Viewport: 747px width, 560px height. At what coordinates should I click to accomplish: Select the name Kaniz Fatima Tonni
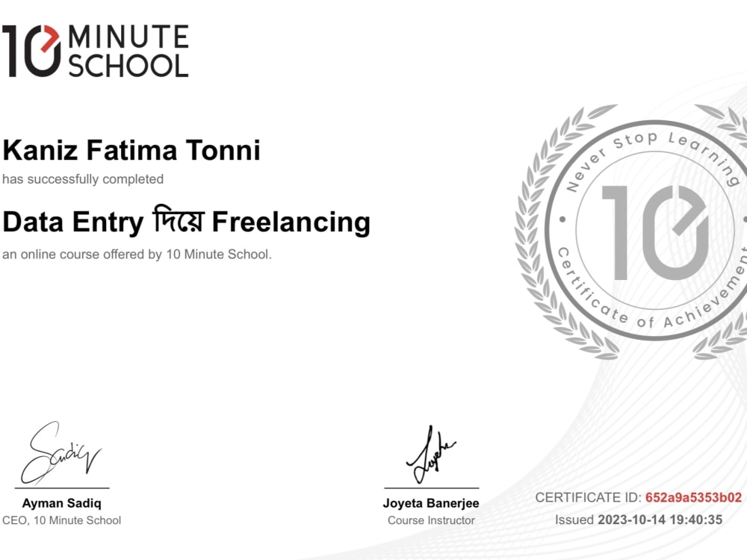pos(131,151)
